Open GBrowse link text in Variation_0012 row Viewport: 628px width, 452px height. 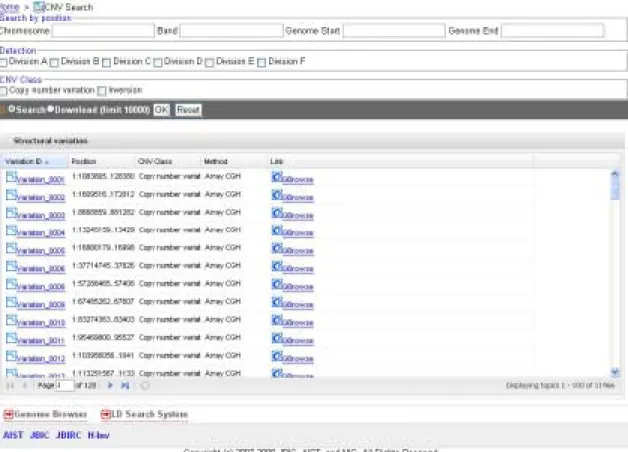click(x=298, y=359)
